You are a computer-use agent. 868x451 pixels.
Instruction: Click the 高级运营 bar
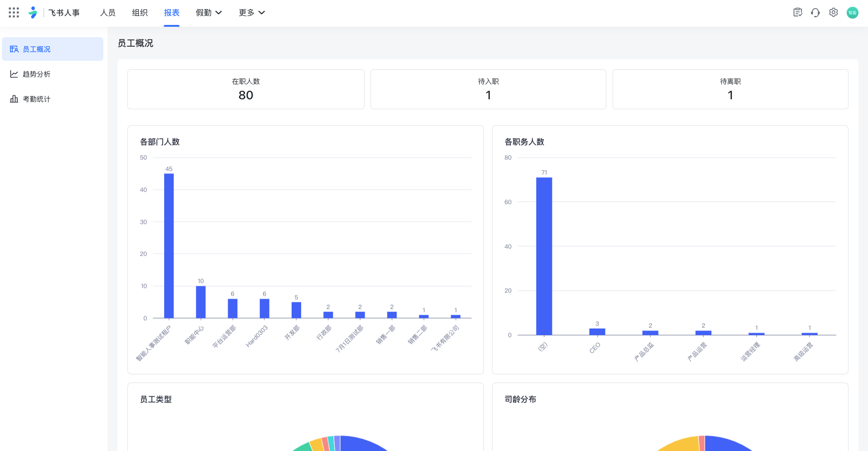809,334
